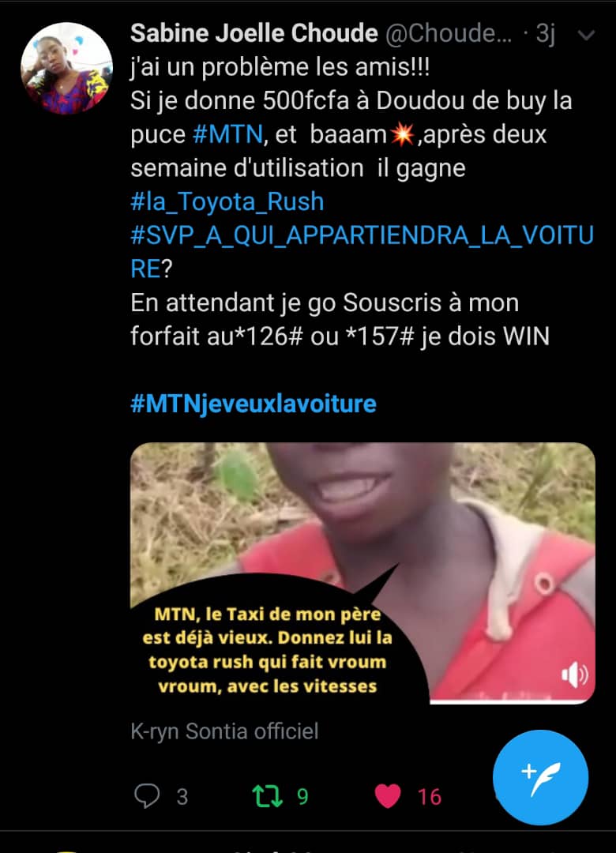Open the #MTNjeveuxlavoiture hashtag
This screenshot has width=616, height=853.
coord(254,404)
